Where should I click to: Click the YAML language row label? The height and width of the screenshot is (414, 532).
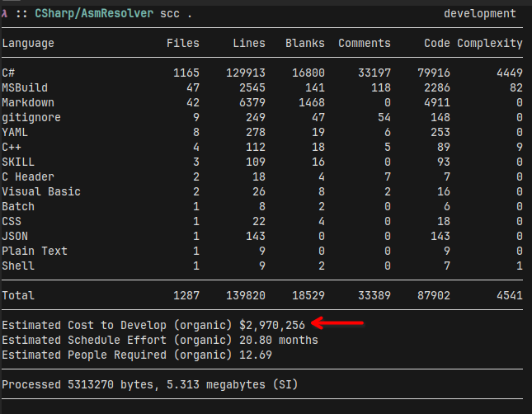pos(15,132)
